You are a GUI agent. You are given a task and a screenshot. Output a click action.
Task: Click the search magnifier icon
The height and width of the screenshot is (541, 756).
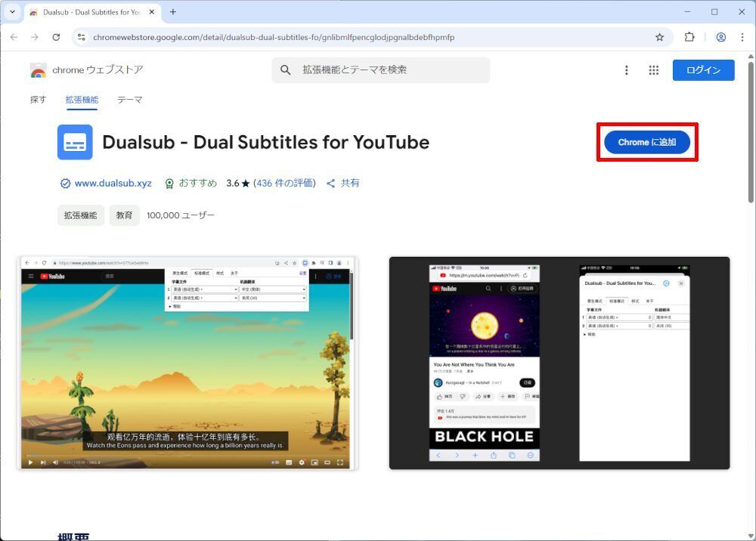pos(286,70)
